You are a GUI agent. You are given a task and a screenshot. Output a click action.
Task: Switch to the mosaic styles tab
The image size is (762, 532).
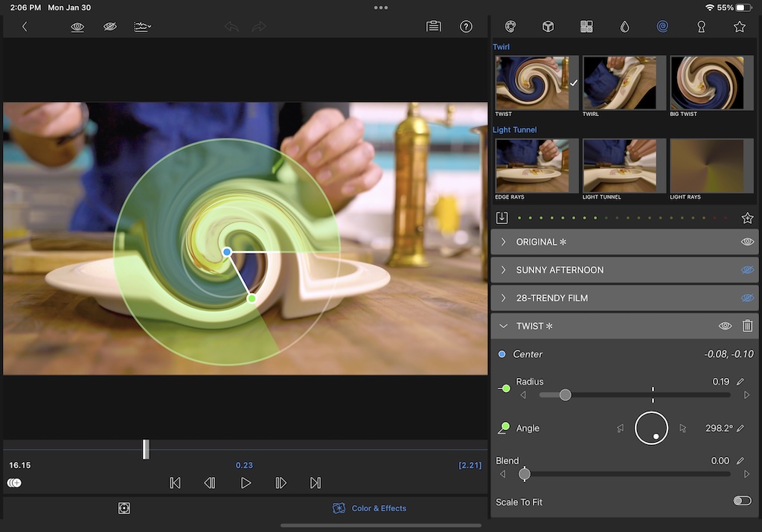pyautogui.click(x=586, y=26)
